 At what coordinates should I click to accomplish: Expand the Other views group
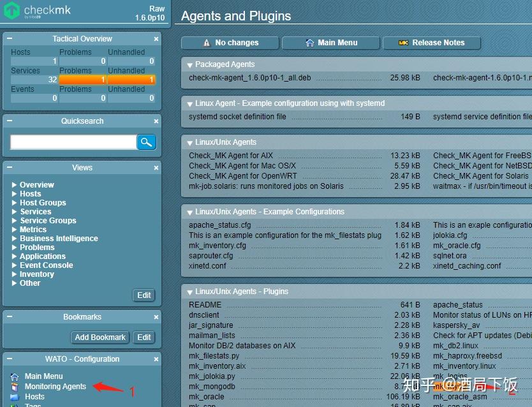point(14,283)
